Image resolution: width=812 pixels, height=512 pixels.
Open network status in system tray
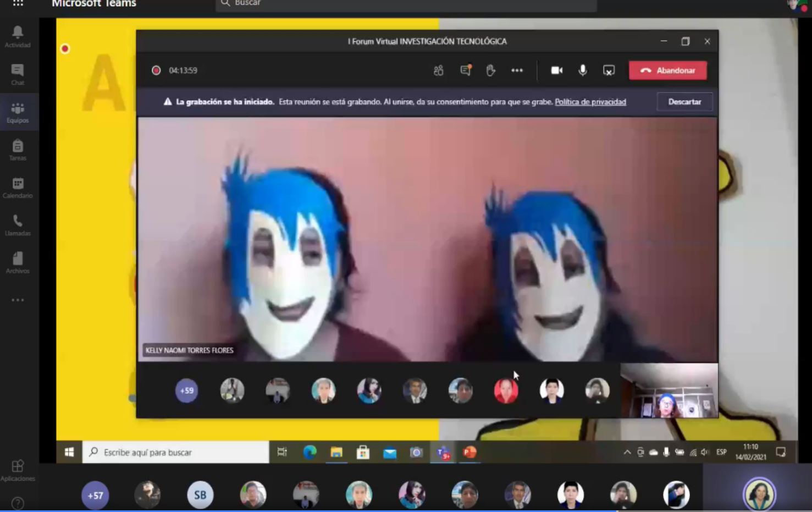point(693,453)
